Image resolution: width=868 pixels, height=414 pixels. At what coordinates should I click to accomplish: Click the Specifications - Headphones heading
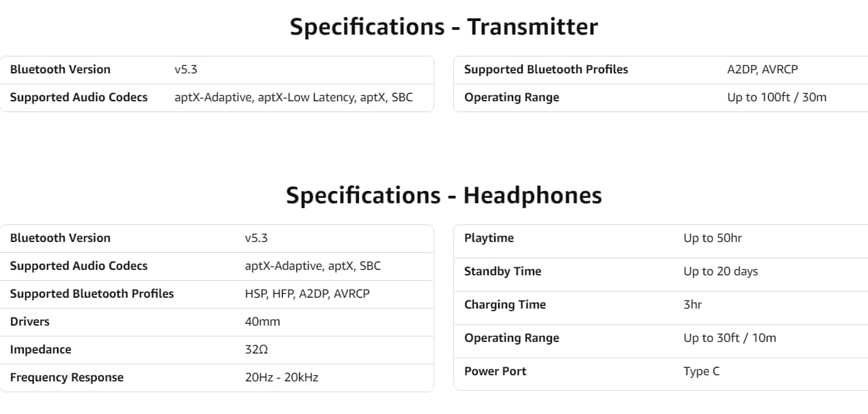[443, 196]
